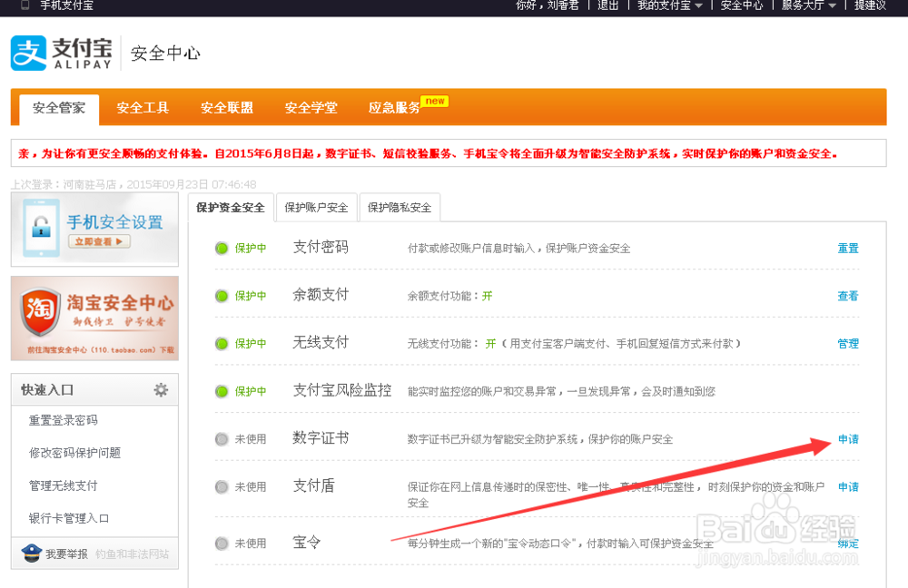908x588 pixels.
Task: Open 修改密码保护问题 quick link
Action: (74, 453)
